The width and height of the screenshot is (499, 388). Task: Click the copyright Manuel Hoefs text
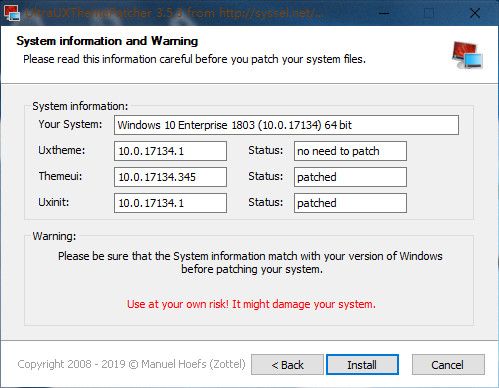point(131,364)
